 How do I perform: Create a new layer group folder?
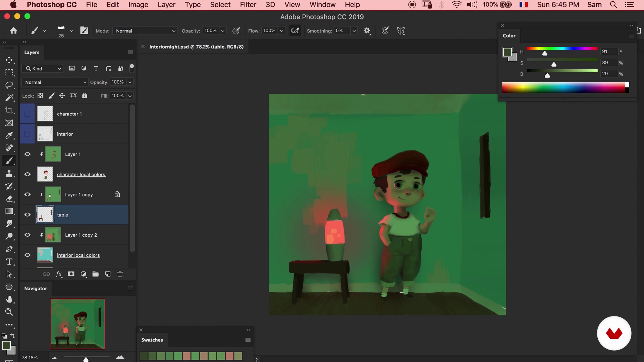point(96,274)
